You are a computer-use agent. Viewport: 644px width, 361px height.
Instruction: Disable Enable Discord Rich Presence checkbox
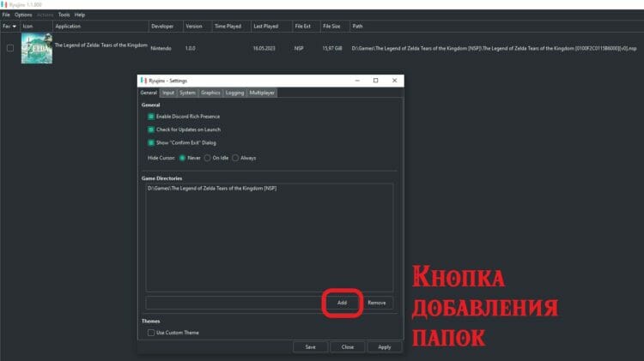151,116
